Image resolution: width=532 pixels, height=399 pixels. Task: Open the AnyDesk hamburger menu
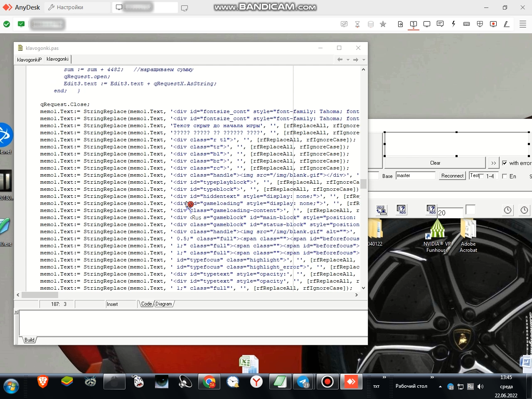point(523,24)
